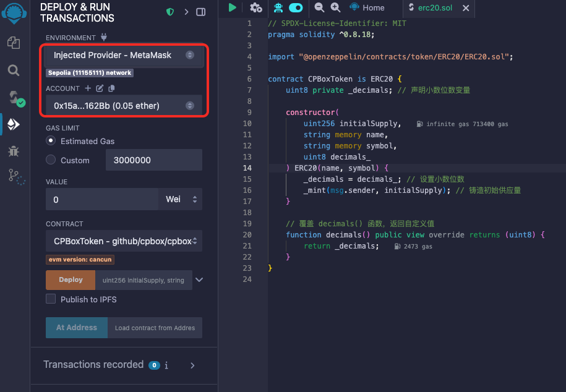Screen dimensions: 566x392
Task: Open the run configuration gears icon
Action: click(256, 7)
